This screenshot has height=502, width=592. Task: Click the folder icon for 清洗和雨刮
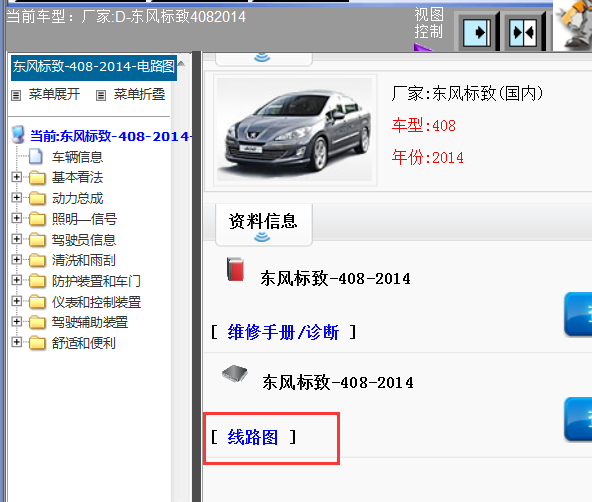(x=37, y=260)
